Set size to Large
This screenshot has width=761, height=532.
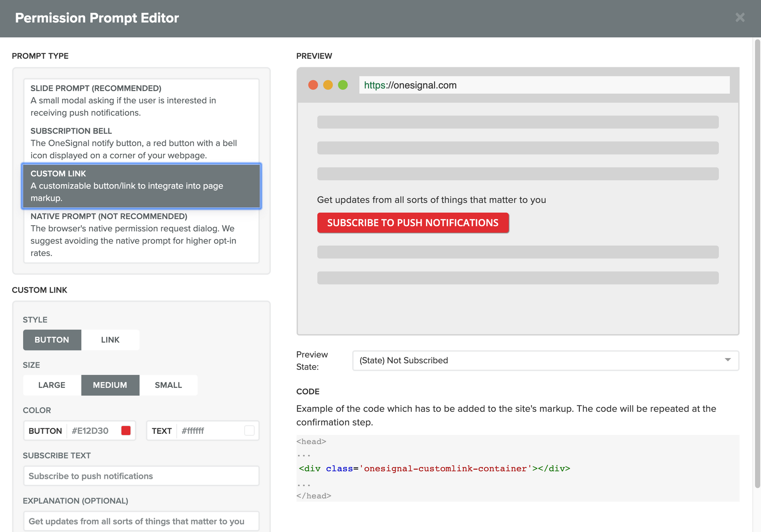point(52,385)
